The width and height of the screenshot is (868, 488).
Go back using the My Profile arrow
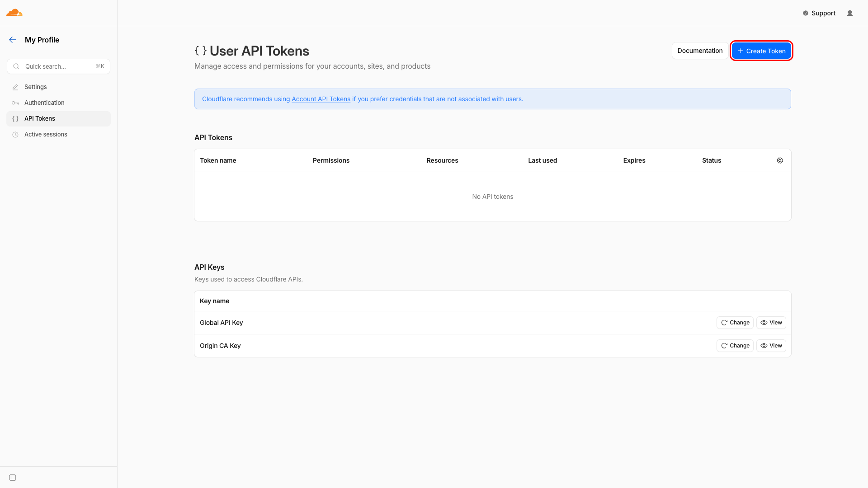pos(13,40)
